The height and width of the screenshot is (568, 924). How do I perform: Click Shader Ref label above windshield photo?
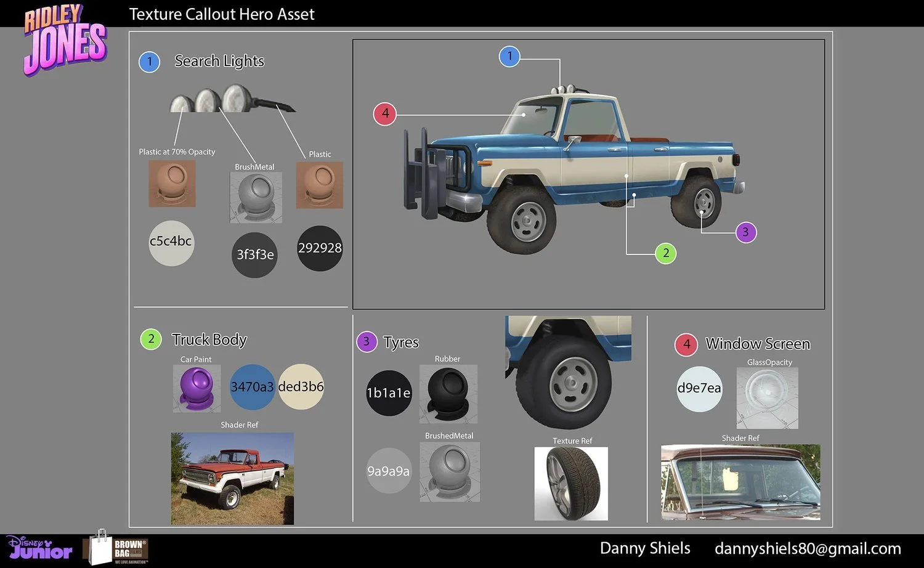(740, 438)
